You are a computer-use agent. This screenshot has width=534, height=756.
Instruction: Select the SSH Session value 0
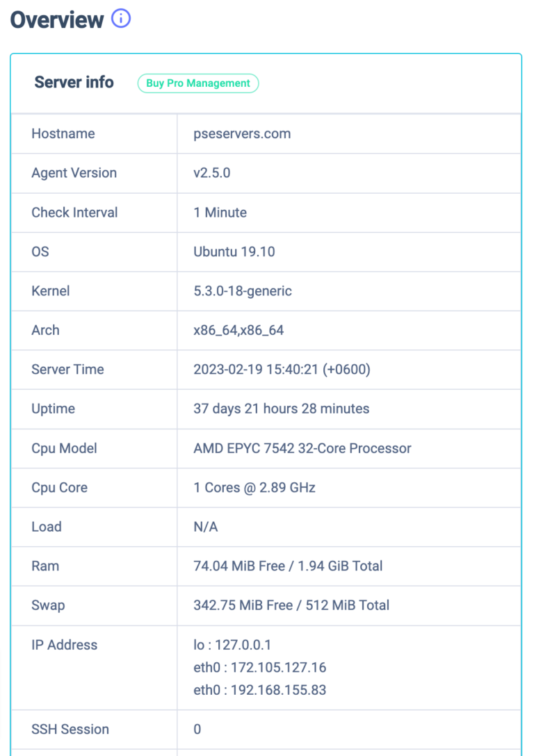coord(197,729)
